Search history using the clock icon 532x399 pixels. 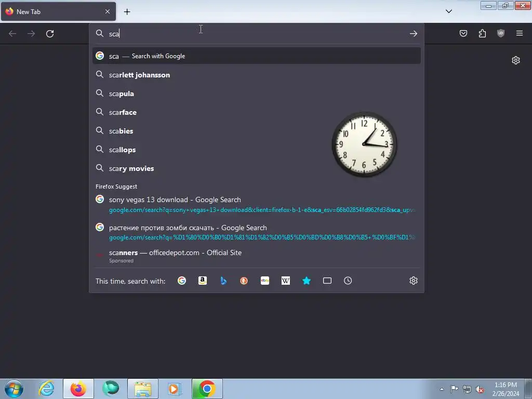coord(348,281)
